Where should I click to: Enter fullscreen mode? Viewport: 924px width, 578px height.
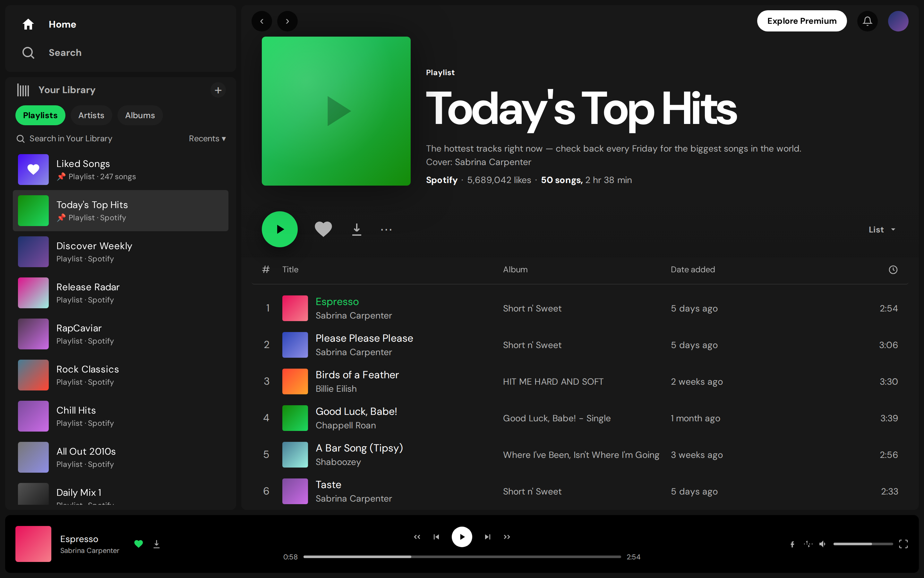pos(903,544)
